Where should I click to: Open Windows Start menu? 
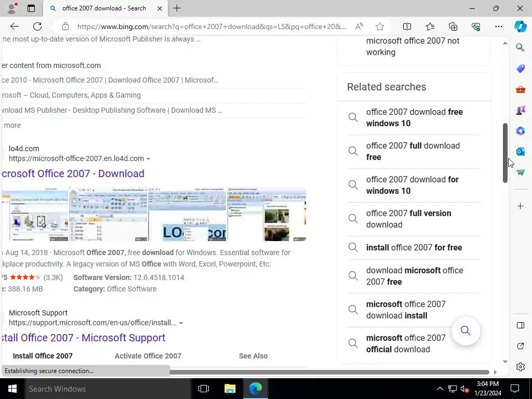point(12,389)
